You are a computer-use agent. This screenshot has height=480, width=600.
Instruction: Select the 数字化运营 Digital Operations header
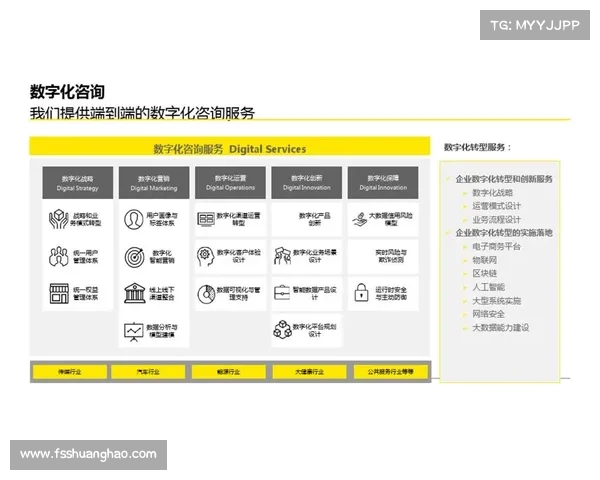(230, 183)
